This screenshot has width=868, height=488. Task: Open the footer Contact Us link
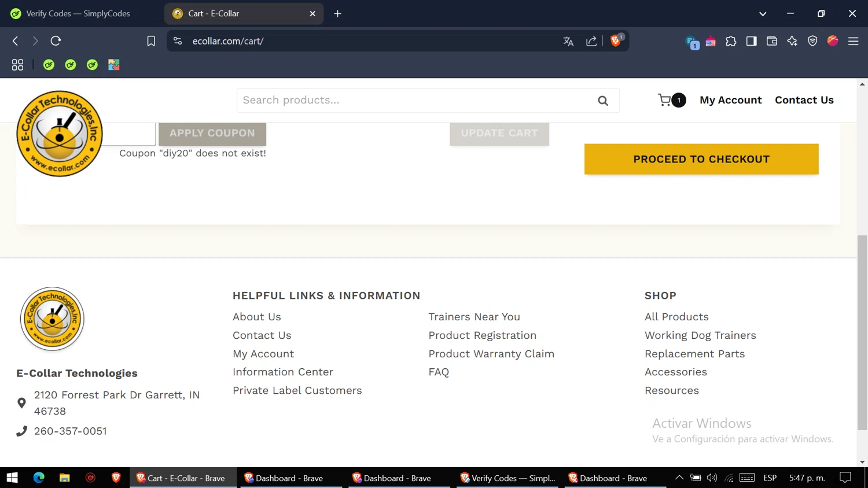click(262, 335)
